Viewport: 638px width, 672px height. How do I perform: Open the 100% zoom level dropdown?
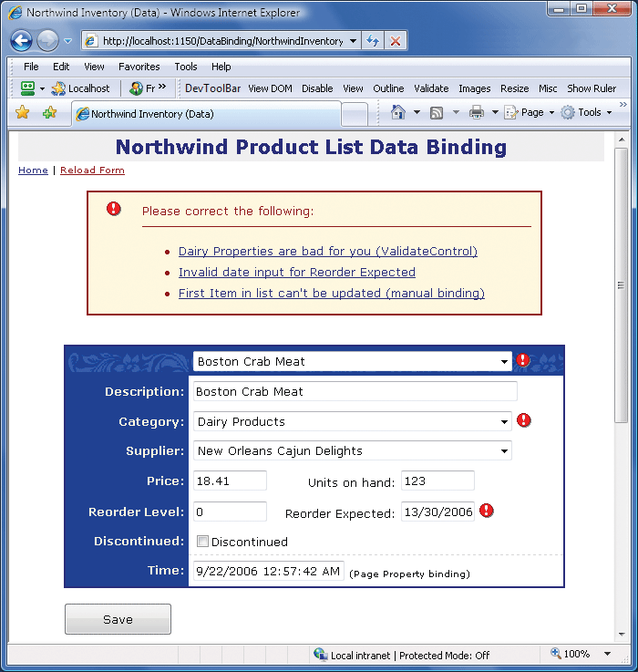point(607,654)
